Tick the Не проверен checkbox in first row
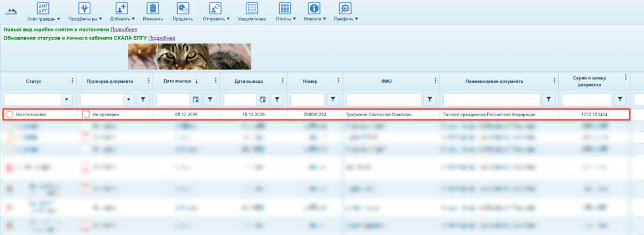 85,115
